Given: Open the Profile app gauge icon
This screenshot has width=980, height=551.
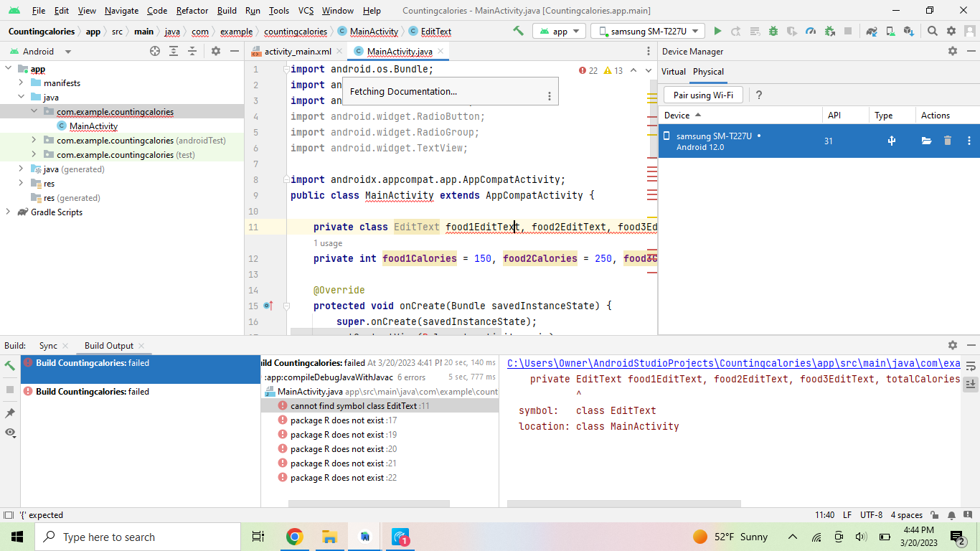Looking at the screenshot, I should point(811,31).
